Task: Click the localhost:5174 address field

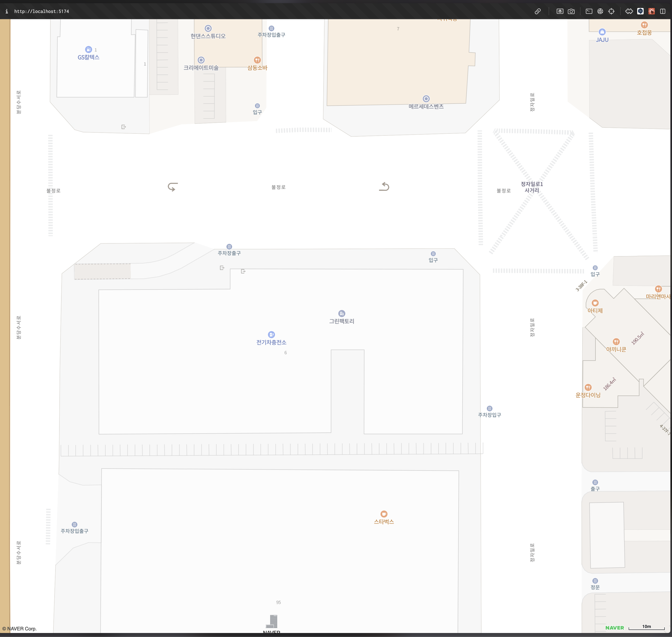Action: point(41,11)
